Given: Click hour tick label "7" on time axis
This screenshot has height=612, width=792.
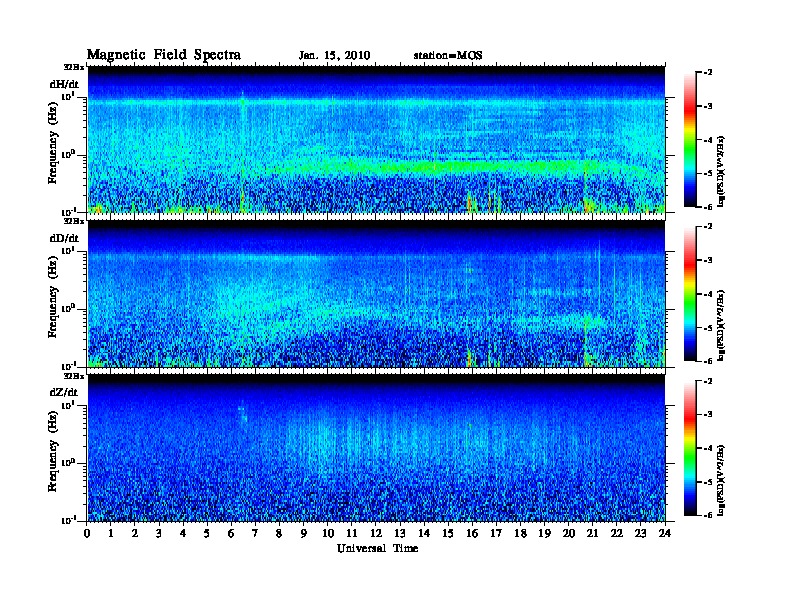Looking at the screenshot, I should click(x=256, y=533).
